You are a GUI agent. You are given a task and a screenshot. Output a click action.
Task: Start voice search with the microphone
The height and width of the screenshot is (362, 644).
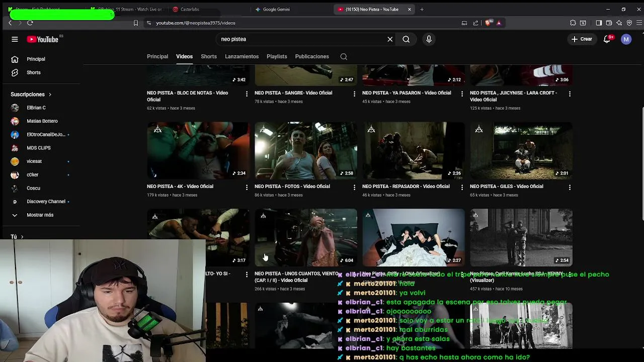coord(429,39)
